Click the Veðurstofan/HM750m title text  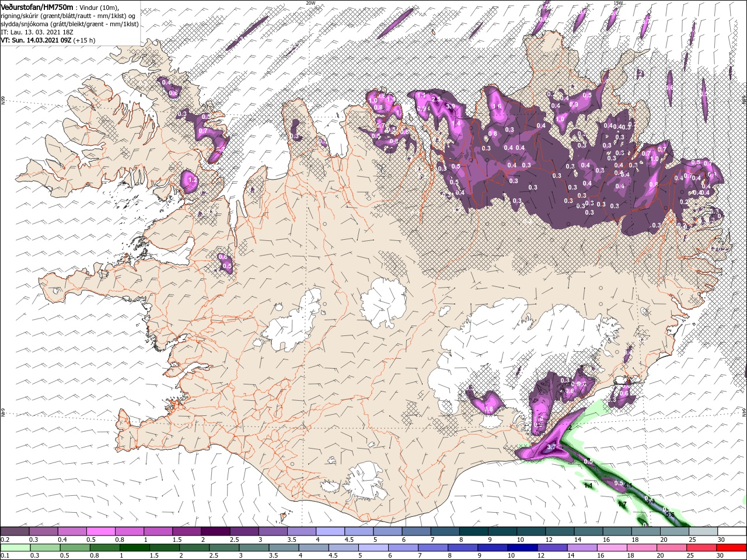(37, 6)
